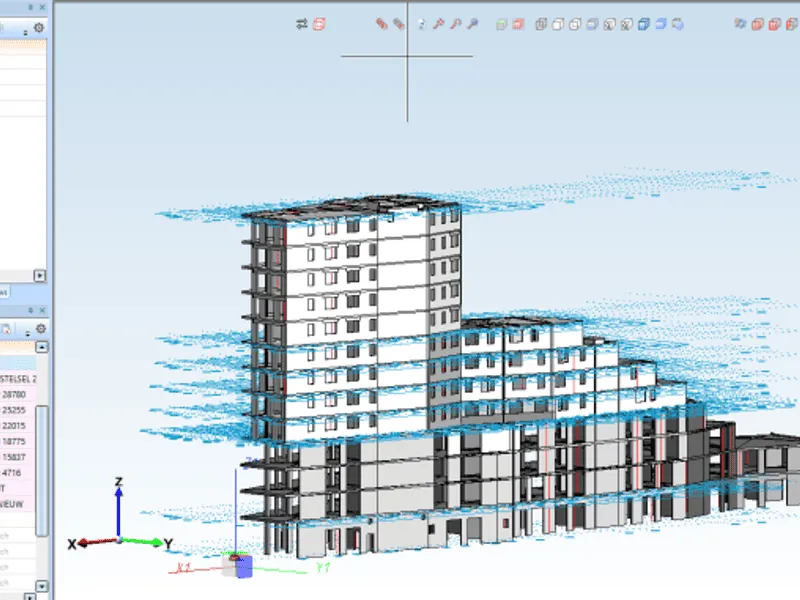Click the first red pin icon

click(438, 24)
